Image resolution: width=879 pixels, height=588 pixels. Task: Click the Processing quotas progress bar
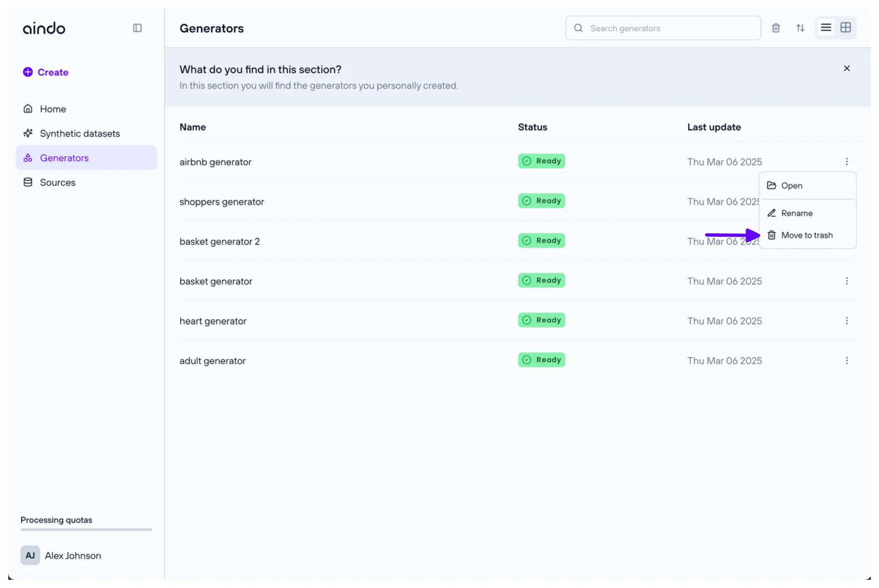pyautogui.click(x=86, y=529)
